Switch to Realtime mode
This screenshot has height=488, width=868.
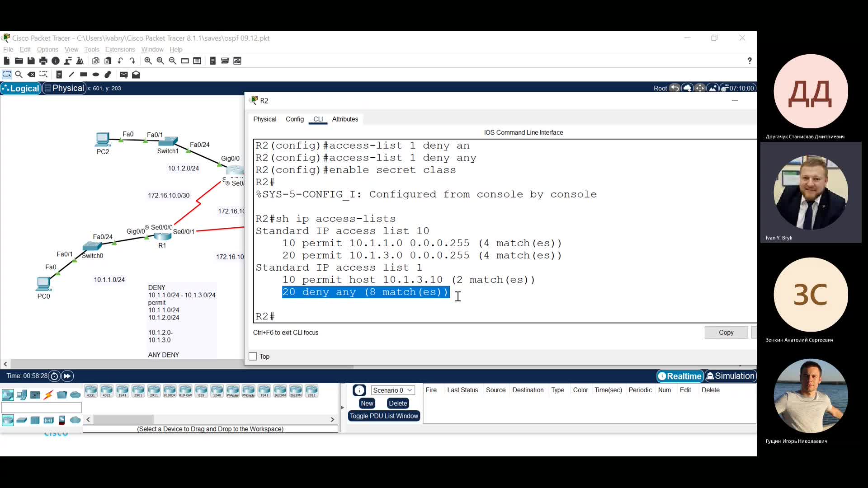[680, 376]
